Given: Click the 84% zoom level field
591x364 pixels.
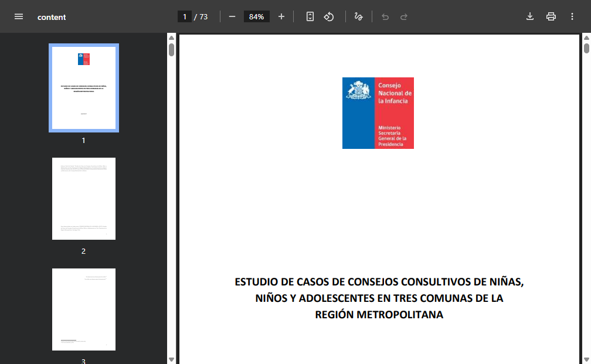Looking at the screenshot, I should [x=256, y=16].
